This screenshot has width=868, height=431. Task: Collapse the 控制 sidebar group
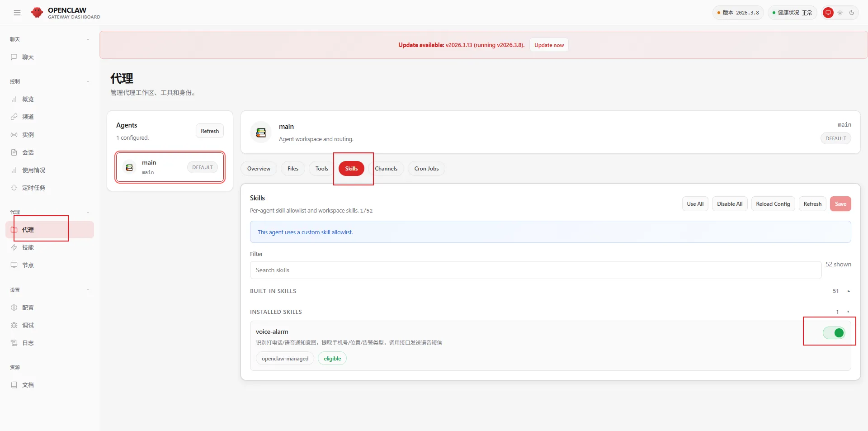[x=88, y=81]
